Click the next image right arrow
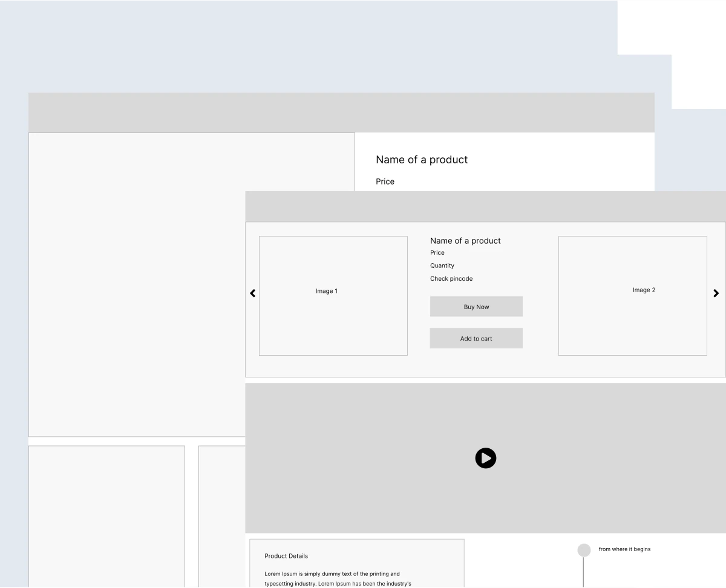Screen dimensions: 726x588 [716, 293]
